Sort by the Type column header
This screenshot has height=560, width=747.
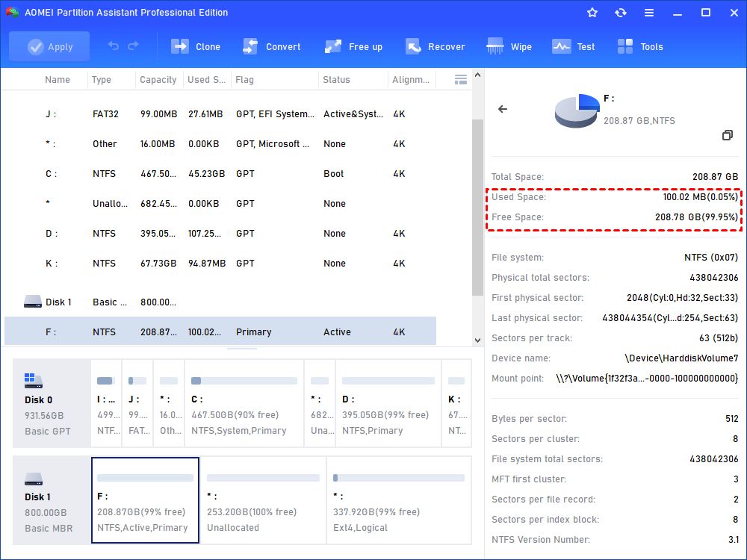coord(101,80)
